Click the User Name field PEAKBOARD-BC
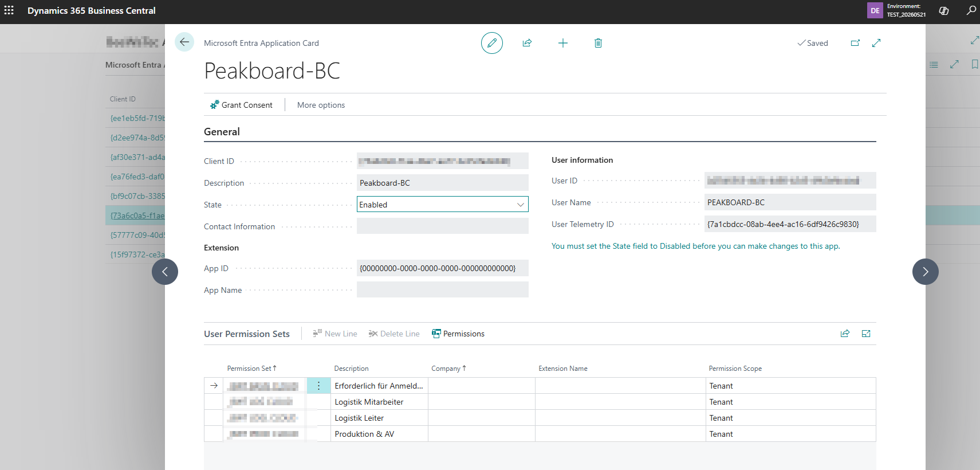Screen dimensions: 980x470 tap(790, 202)
